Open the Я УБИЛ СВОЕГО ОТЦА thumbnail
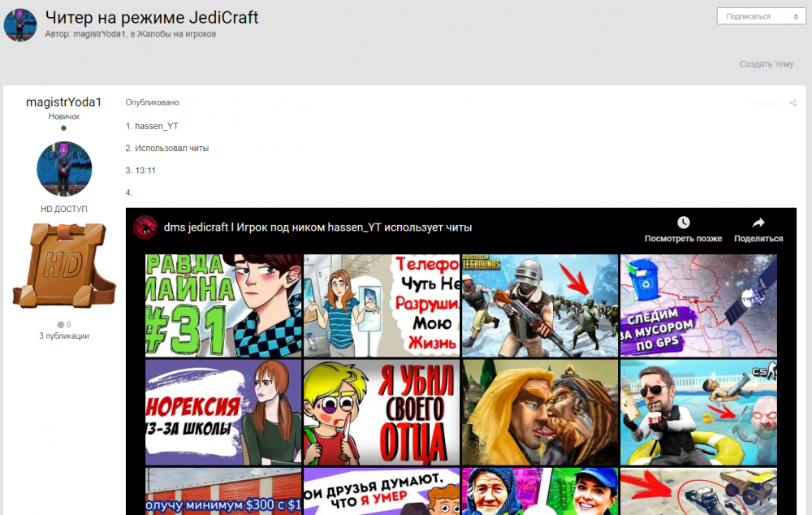Image resolution: width=812 pixels, height=515 pixels. point(381,412)
